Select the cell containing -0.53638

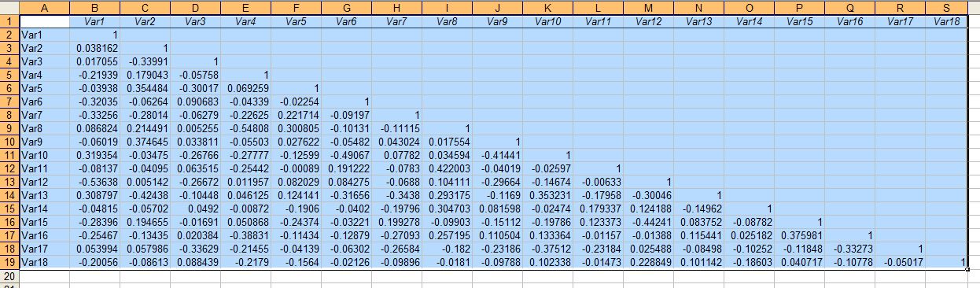coord(94,182)
